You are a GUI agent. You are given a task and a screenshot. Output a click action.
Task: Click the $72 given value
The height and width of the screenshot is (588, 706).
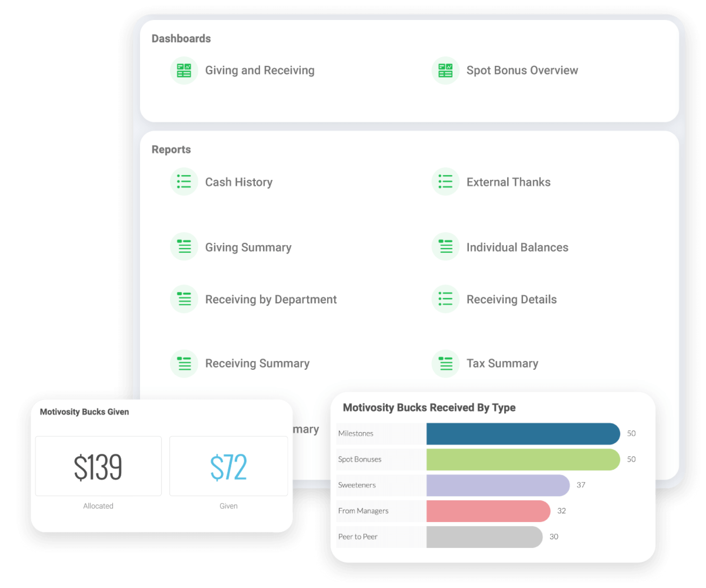(229, 467)
